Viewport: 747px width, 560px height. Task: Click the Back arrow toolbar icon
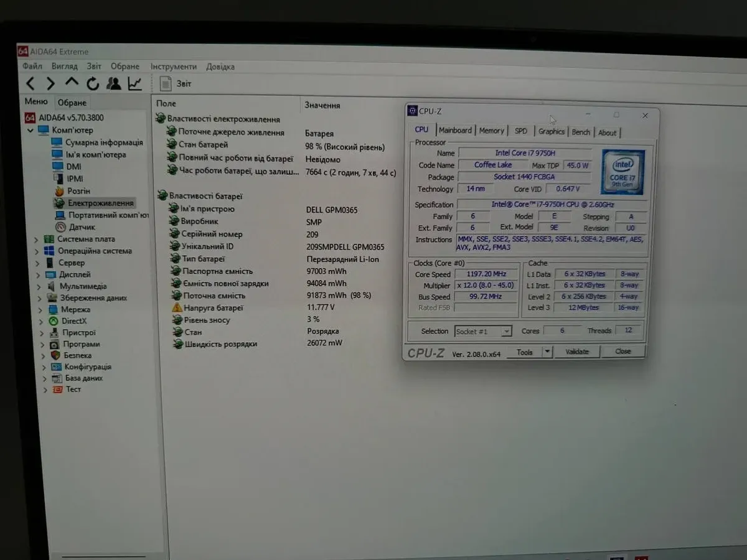point(30,83)
